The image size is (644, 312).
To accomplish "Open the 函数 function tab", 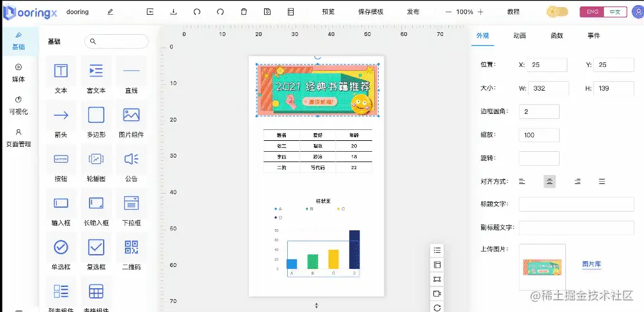I will (x=556, y=36).
